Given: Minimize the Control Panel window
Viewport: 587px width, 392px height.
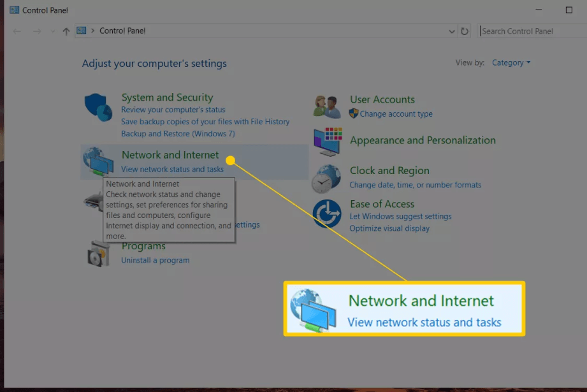Looking at the screenshot, I should pyautogui.click(x=539, y=10).
